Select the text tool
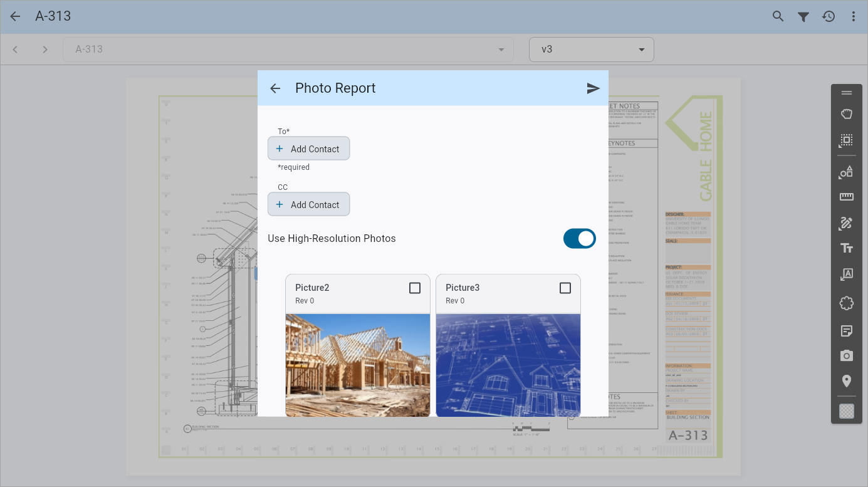868x487 pixels. 847,248
